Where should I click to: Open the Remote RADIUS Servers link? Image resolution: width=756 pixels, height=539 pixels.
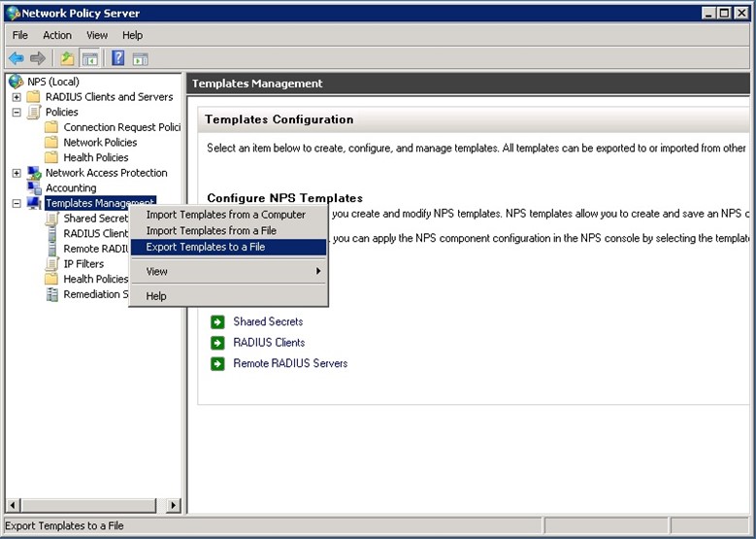click(x=290, y=363)
